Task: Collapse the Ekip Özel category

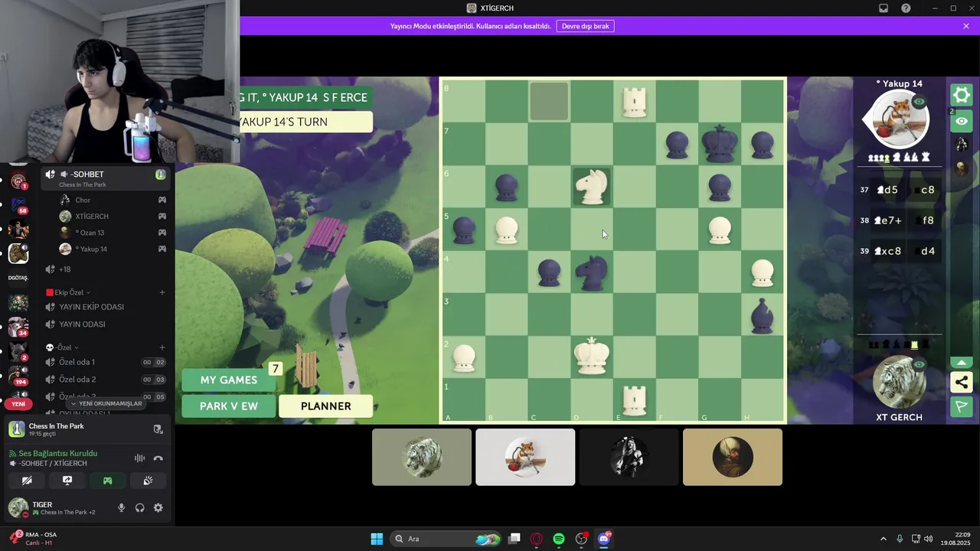Action: click(x=69, y=292)
